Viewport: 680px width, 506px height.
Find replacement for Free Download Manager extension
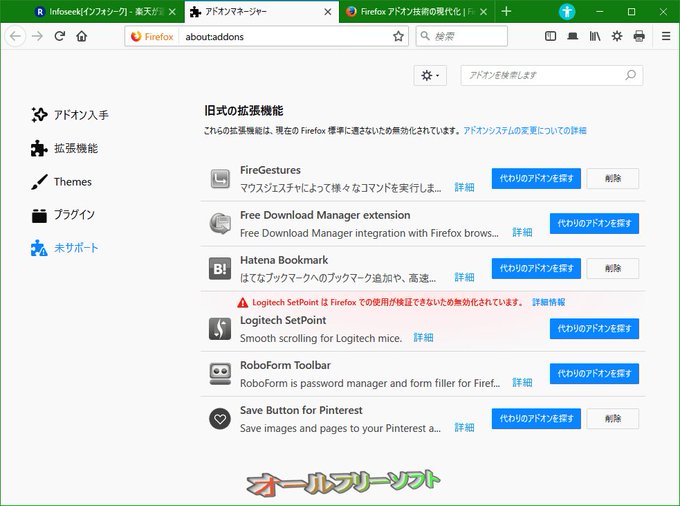pos(594,223)
